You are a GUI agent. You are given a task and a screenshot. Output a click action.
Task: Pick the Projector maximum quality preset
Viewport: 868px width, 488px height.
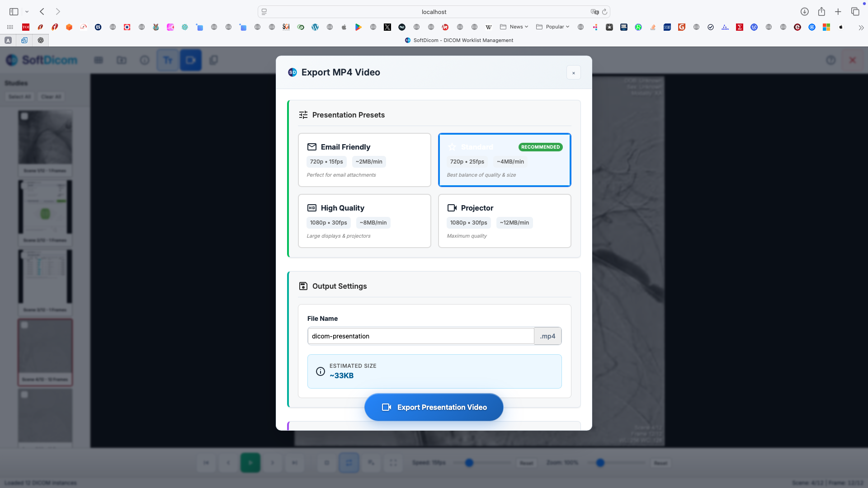click(504, 221)
